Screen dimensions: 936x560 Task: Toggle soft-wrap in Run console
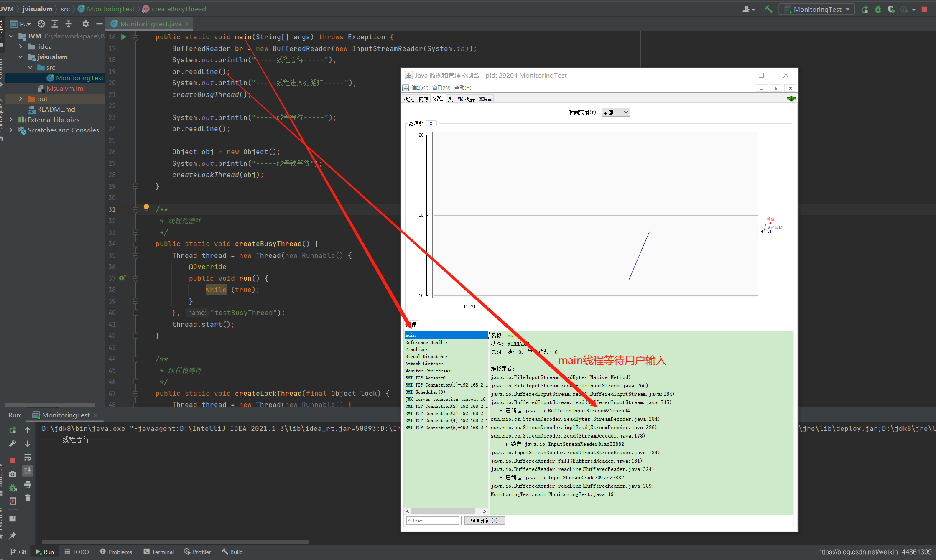[28, 457]
